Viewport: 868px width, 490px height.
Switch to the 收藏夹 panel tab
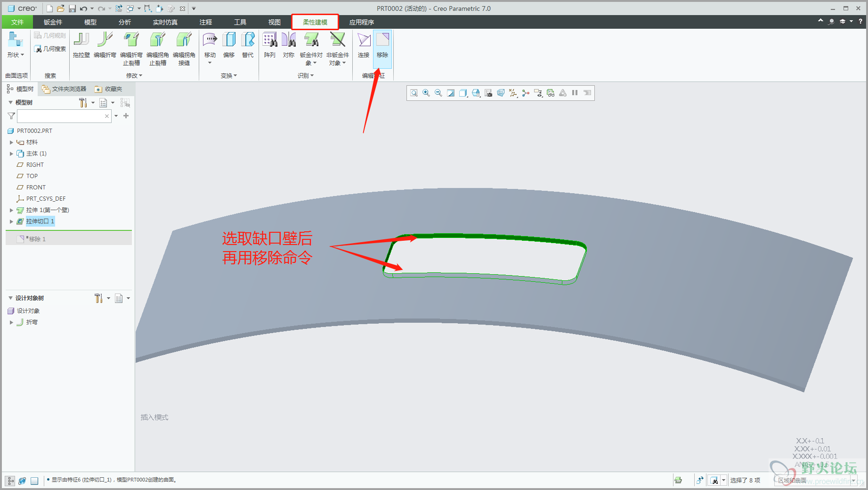click(108, 89)
